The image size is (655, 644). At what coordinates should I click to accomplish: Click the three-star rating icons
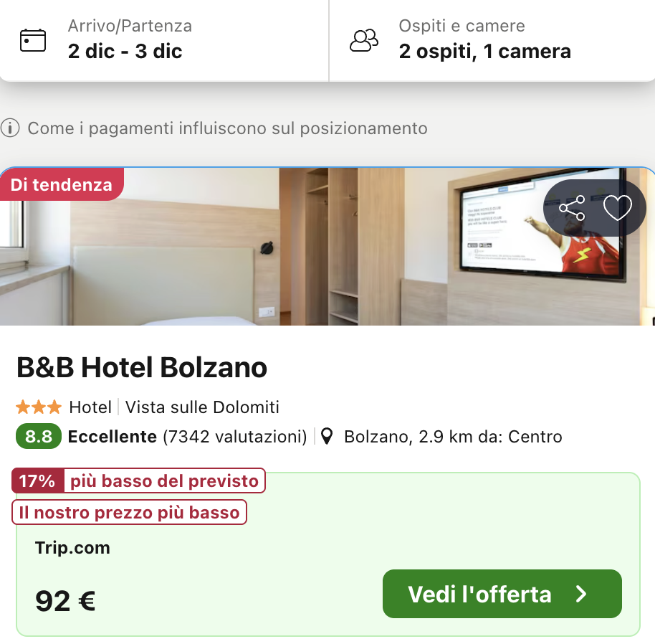(38, 407)
